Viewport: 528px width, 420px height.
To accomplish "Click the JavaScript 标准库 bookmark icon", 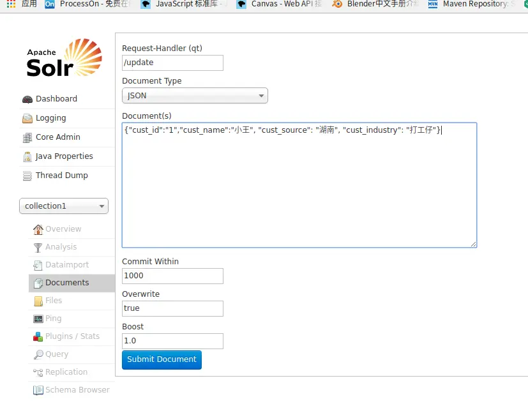I will (145, 4).
